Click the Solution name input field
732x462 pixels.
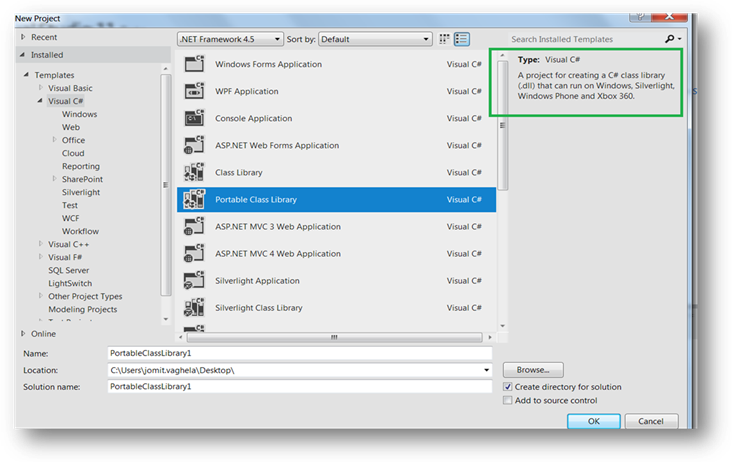300,386
